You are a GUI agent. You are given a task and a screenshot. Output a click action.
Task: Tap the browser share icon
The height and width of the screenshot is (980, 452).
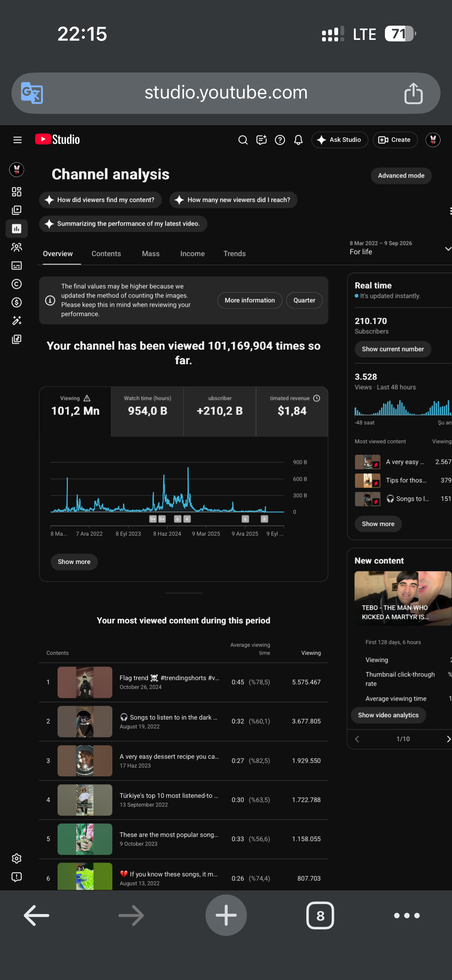413,93
